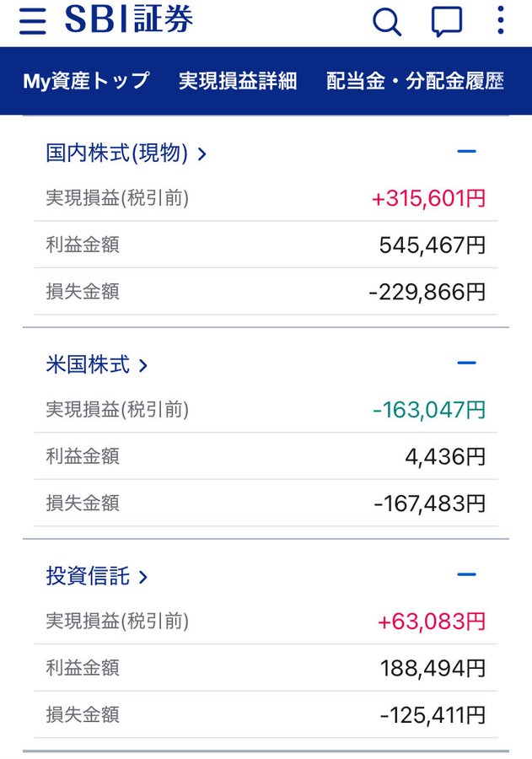The height and width of the screenshot is (759, 532).
Task: Open the hamburger menu icon
Action: [x=32, y=21]
